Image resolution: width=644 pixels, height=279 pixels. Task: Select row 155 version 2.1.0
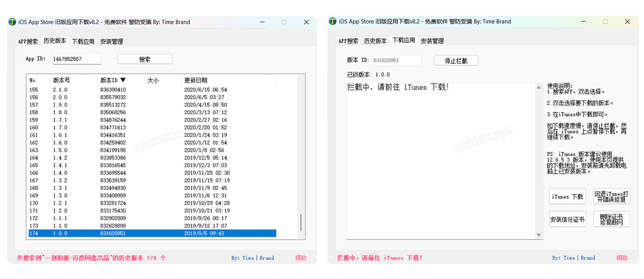(x=152, y=90)
